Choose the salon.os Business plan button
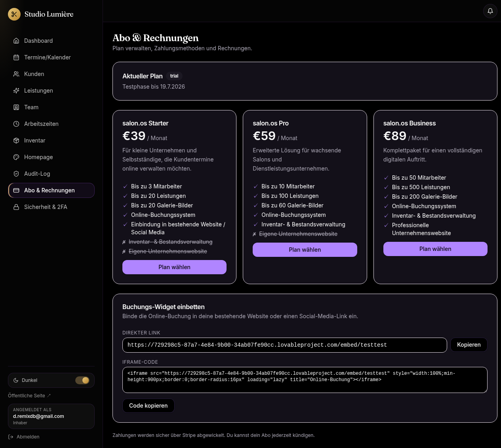501x448 pixels. click(x=435, y=249)
